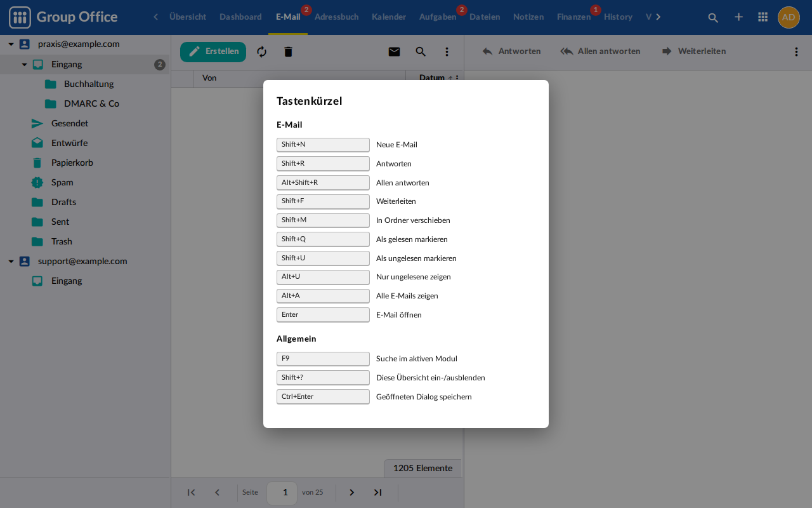Open the apps grid menu icon
The image size is (812, 508).
pos(763,17)
